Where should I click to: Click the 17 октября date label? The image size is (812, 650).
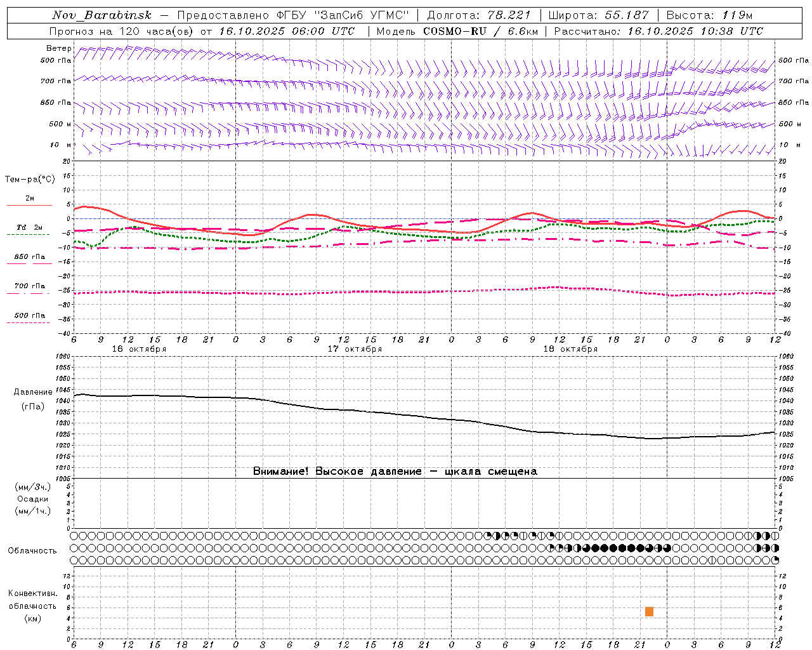[355, 349]
